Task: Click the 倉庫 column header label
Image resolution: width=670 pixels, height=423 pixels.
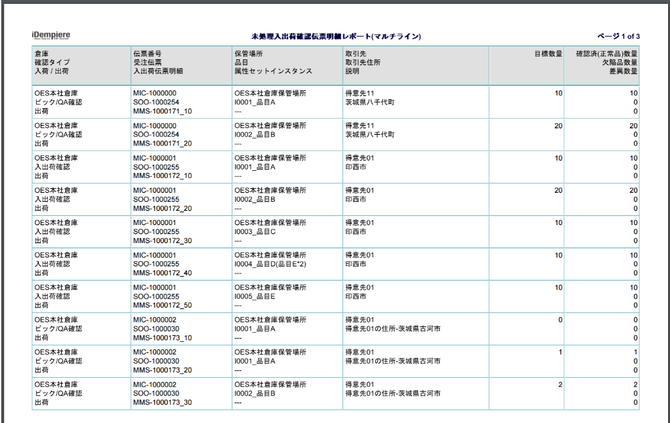Action: coord(41,53)
